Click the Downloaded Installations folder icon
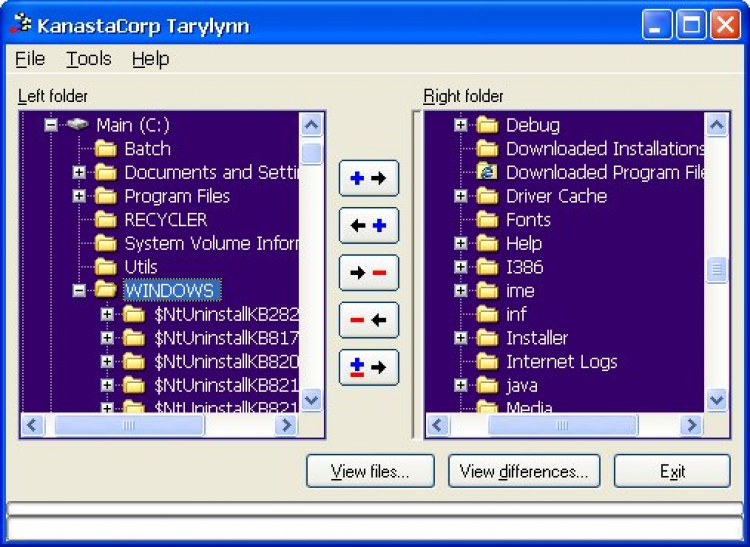Screen dimensions: 750x547 pos(487,149)
